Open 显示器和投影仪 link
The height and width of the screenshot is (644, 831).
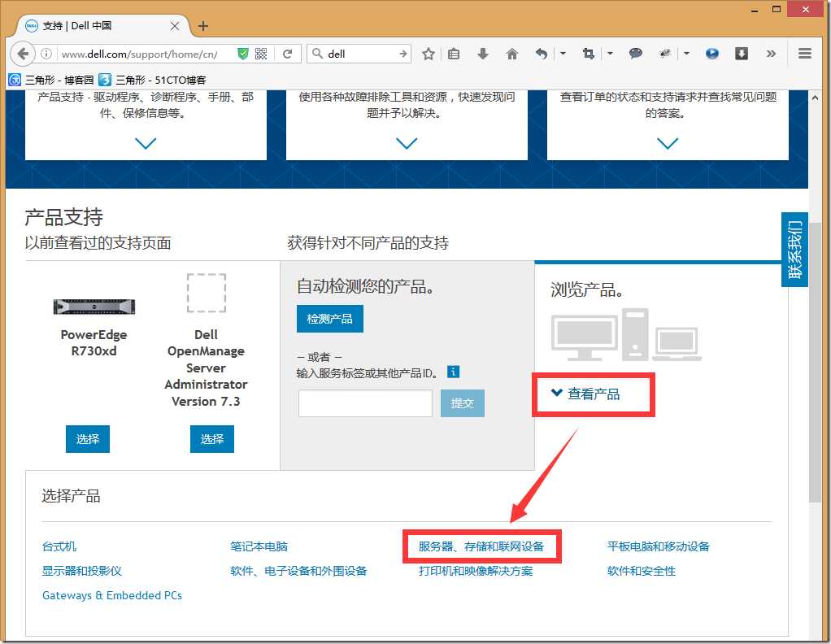coord(82,571)
